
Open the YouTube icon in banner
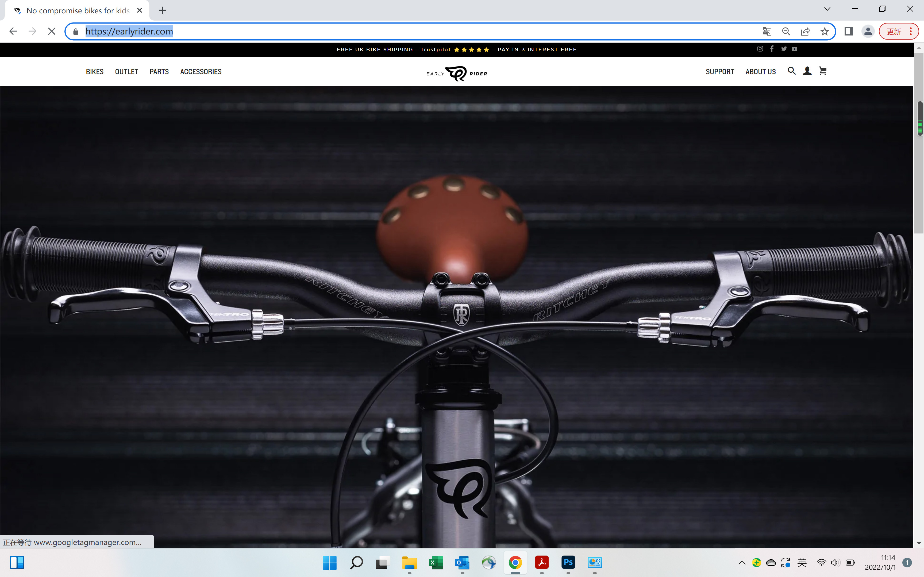795,49
